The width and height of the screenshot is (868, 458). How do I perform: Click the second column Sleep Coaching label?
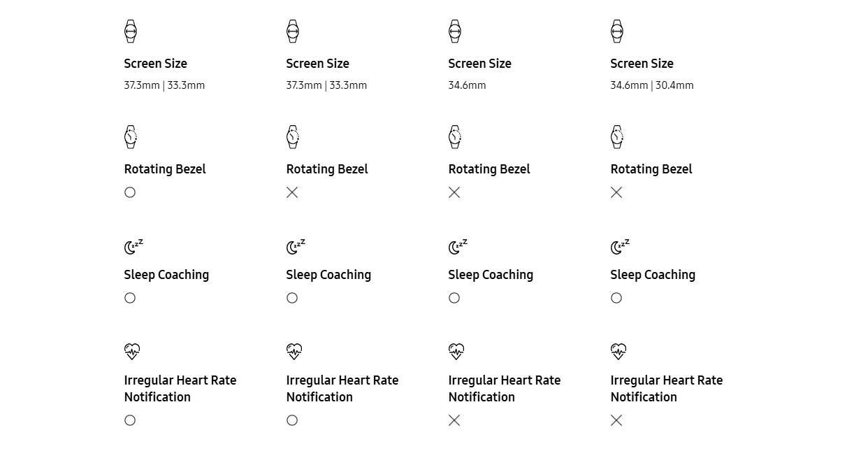click(328, 275)
